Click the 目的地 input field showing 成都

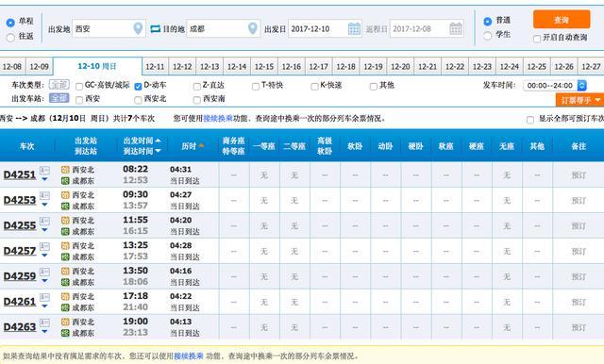[x=224, y=29]
